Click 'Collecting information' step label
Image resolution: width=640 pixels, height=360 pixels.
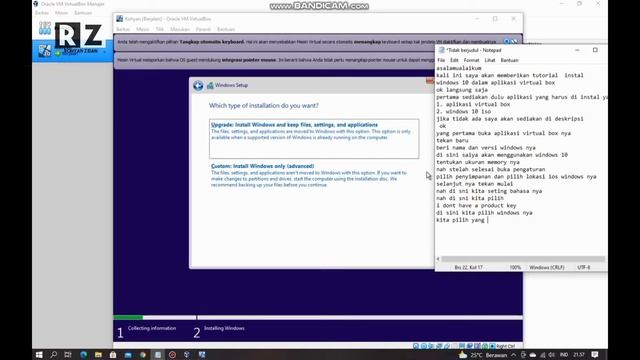pos(152,328)
